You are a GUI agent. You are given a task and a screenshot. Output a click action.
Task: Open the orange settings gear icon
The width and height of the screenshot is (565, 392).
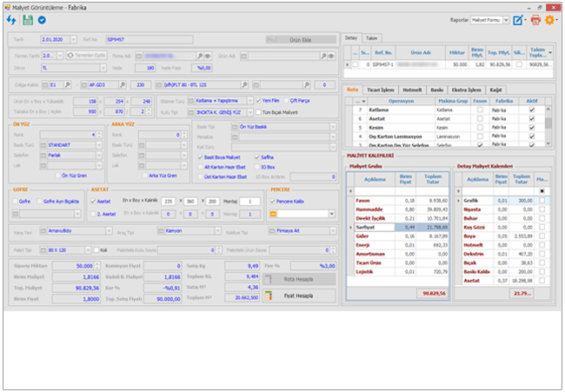coord(550,19)
